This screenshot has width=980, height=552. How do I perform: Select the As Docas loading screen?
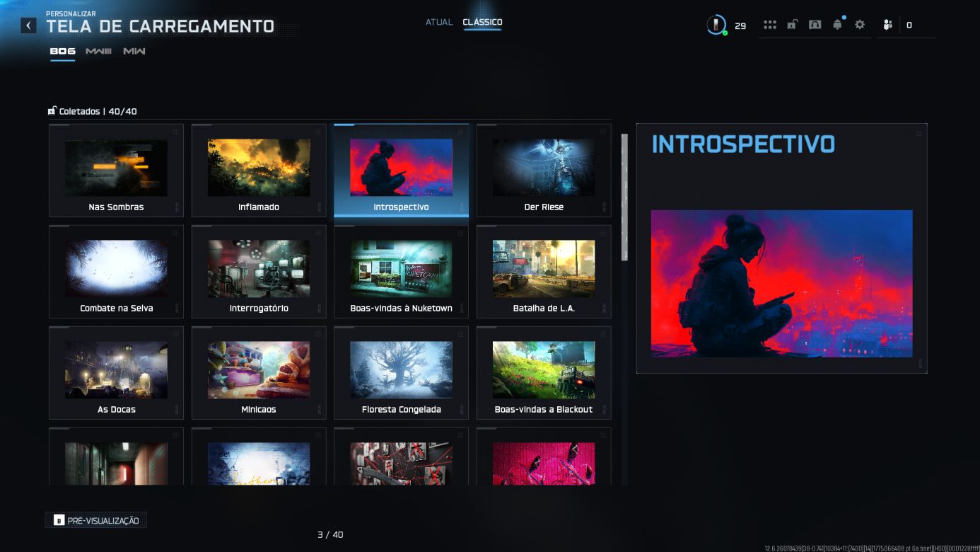click(116, 373)
